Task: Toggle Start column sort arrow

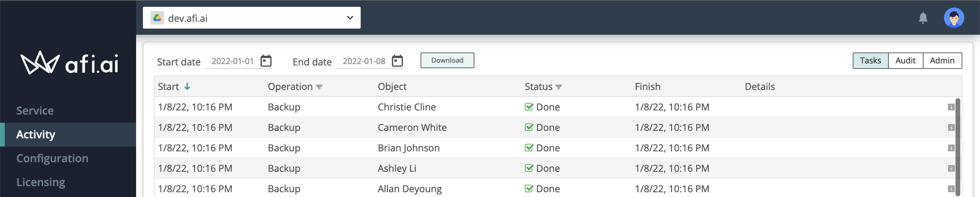Action: (x=187, y=87)
